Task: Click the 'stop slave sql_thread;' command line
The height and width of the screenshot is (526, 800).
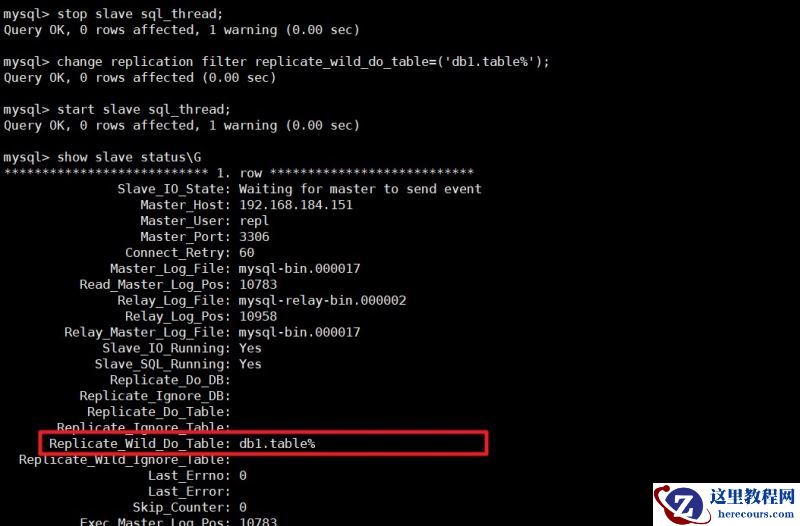Action: pyautogui.click(x=113, y=14)
